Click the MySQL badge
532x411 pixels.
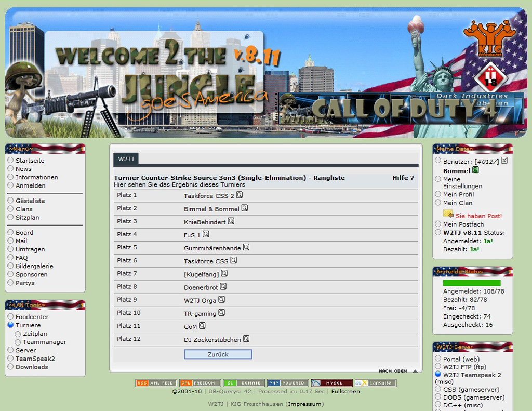tap(332, 383)
